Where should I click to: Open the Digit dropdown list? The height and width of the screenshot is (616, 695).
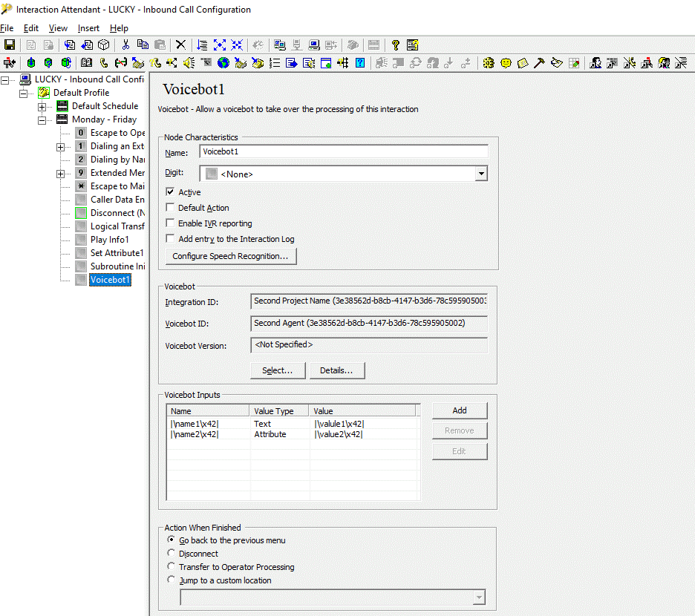click(x=481, y=174)
